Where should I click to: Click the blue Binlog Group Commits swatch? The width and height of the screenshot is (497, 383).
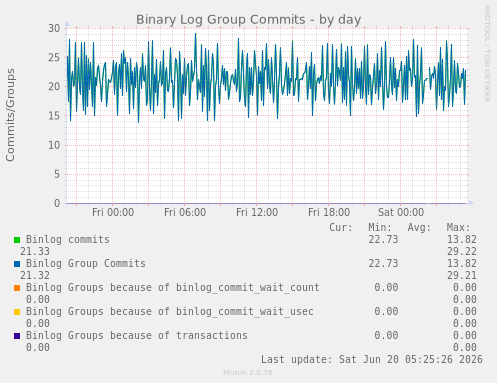coord(17,264)
